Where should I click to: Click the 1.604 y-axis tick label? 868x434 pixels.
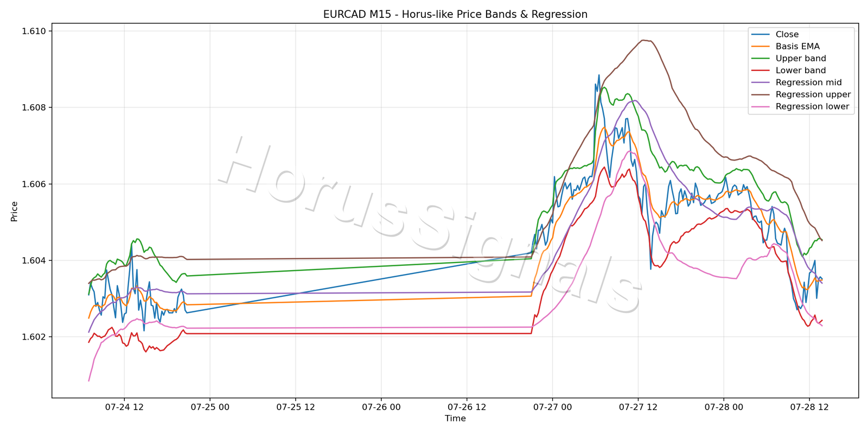pyautogui.click(x=34, y=261)
